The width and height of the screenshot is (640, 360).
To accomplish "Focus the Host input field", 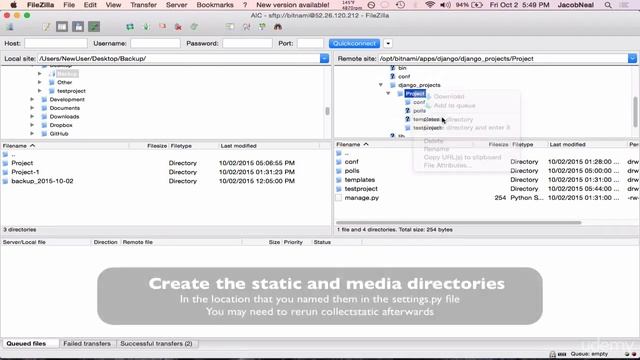I will [x=56, y=43].
